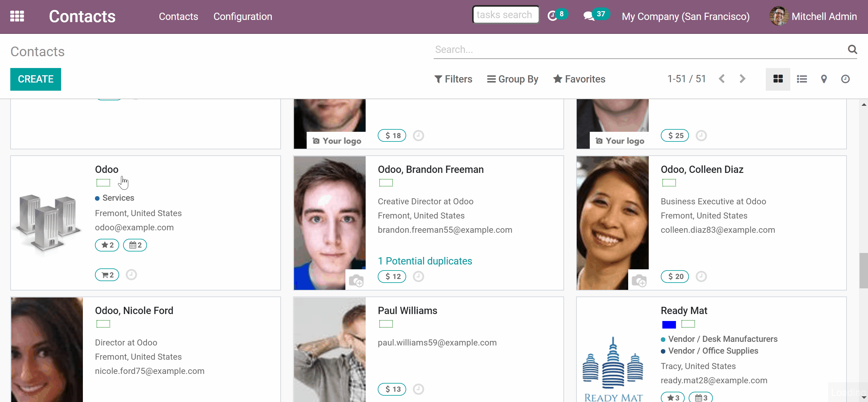Open the apps grid menu

click(17, 16)
